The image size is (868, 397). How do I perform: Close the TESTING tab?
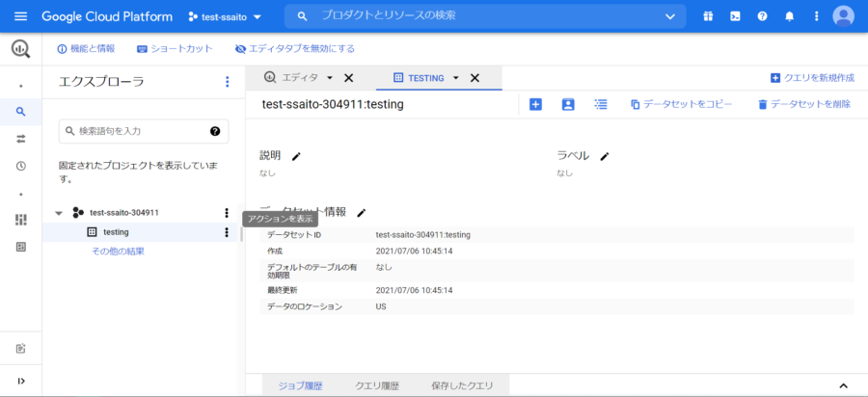coord(475,78)
